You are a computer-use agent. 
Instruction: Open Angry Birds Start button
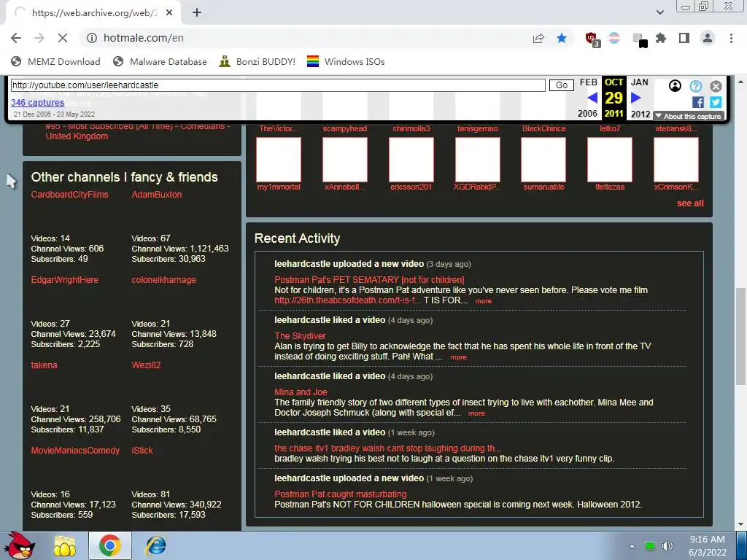pos(20,545)
